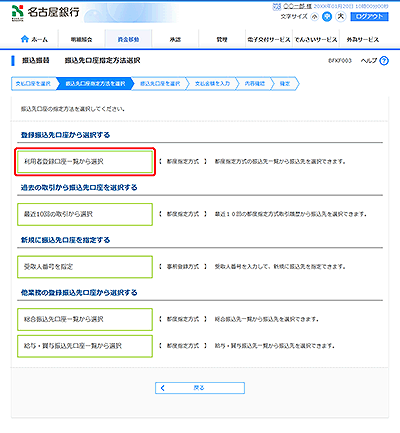Click first step 支払口座を選択 breadcrumb
400x433 pixels.
click(33, 84)
